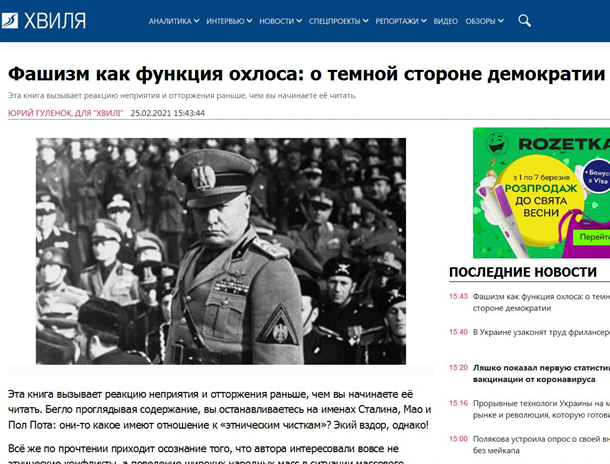Screen dimensions: 610x464
Task: Expand the Интервью menu chevron
Action: pos(251,21)
